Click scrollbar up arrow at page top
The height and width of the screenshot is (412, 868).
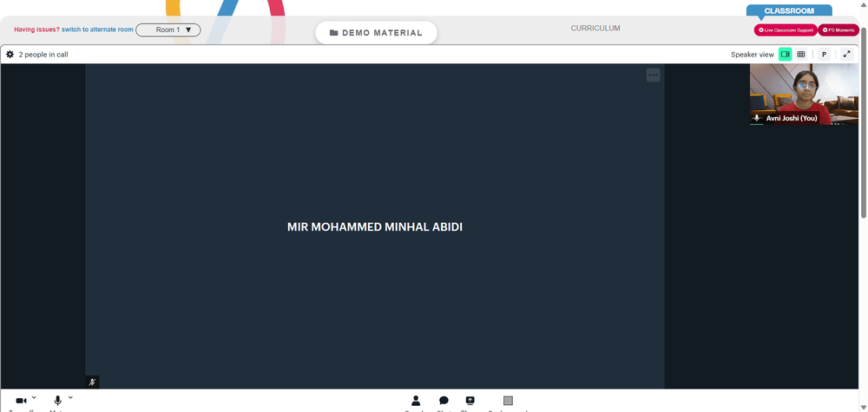click(864, 4)
